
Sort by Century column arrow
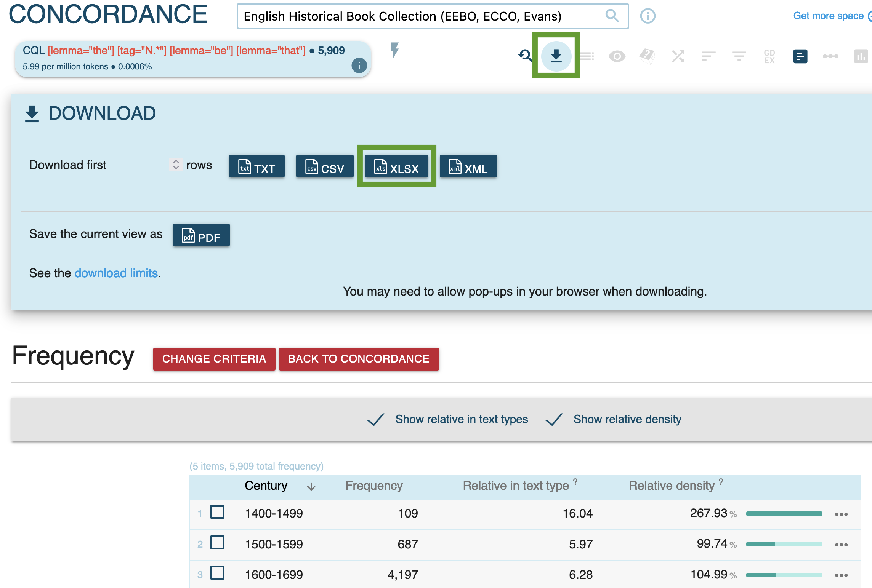tap(311, 486)
